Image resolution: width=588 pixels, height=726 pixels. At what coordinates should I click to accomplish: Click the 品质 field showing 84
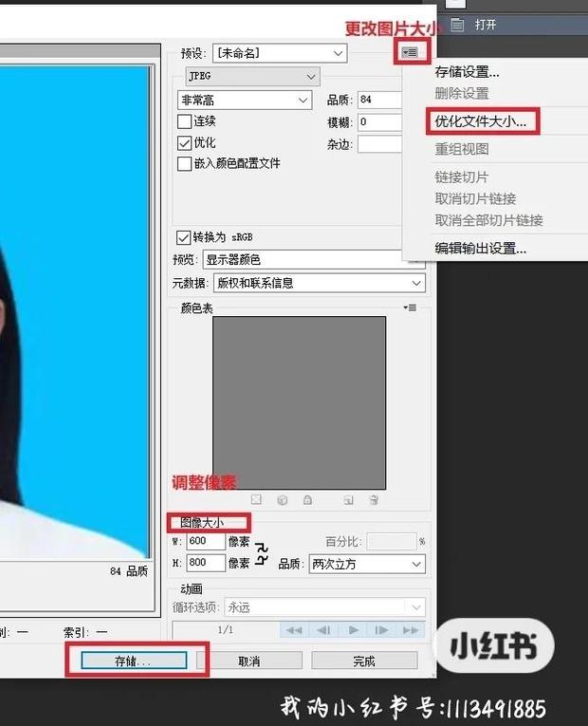[380, 100]
